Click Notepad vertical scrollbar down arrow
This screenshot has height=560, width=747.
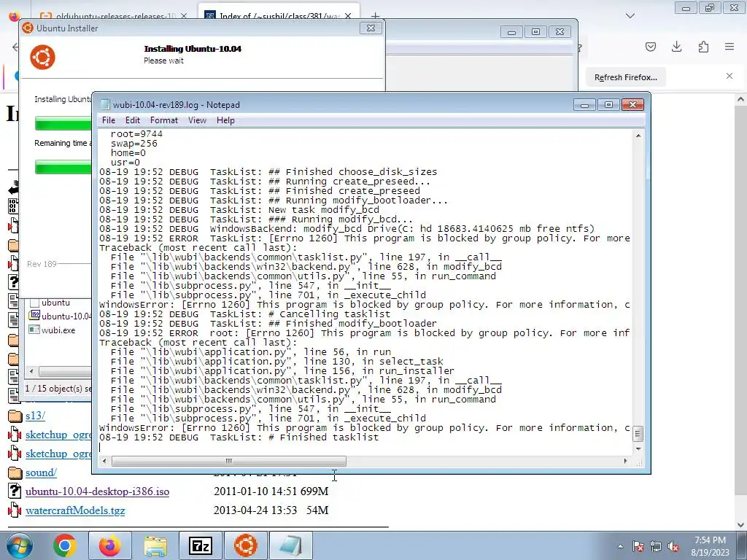tap(638, 448)
